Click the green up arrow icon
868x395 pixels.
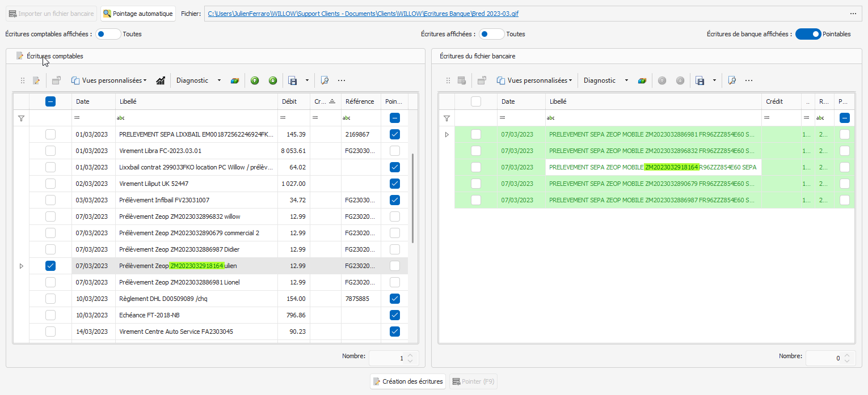255,80
